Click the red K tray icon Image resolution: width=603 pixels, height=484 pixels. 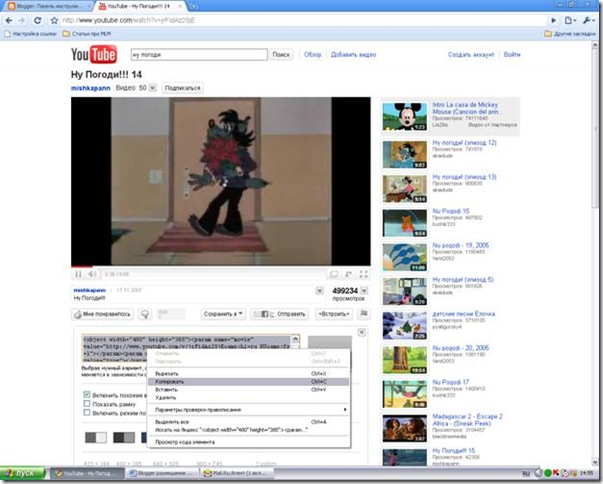point(555,473)
